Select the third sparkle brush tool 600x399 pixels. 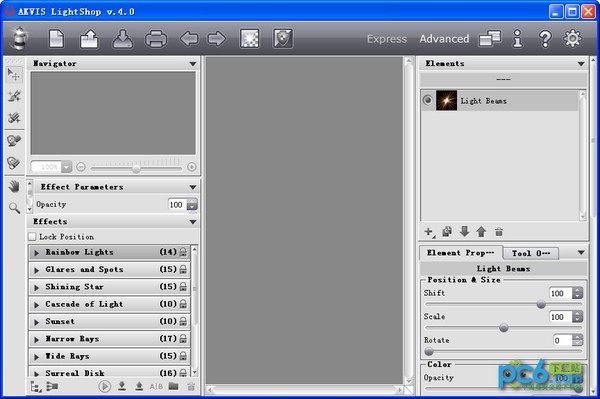(14, 118)
